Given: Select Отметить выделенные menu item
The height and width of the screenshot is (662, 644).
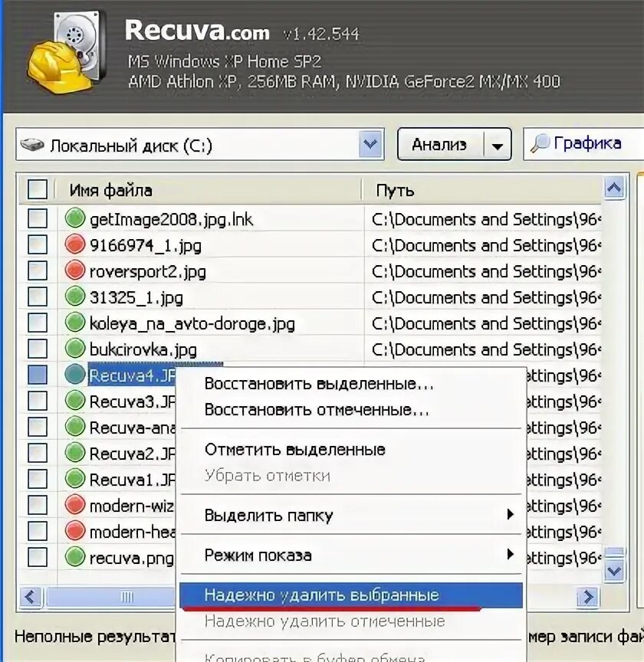Looking at the screenshot, I should tap(350, 450).
